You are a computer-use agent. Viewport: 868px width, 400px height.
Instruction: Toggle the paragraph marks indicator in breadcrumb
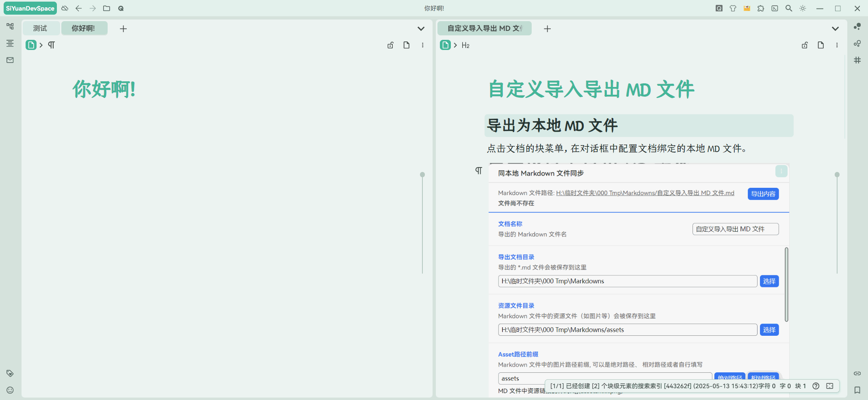click(x=51, y=45)
